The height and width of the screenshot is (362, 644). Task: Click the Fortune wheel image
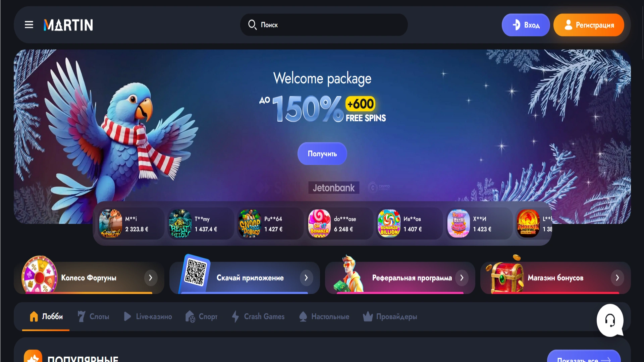click(x=39, y=275)
